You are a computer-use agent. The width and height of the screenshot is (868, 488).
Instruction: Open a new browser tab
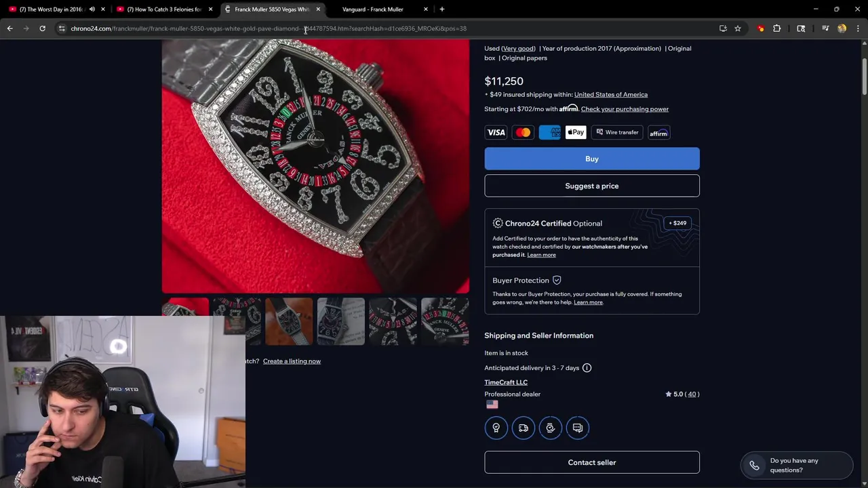(442, 9)
